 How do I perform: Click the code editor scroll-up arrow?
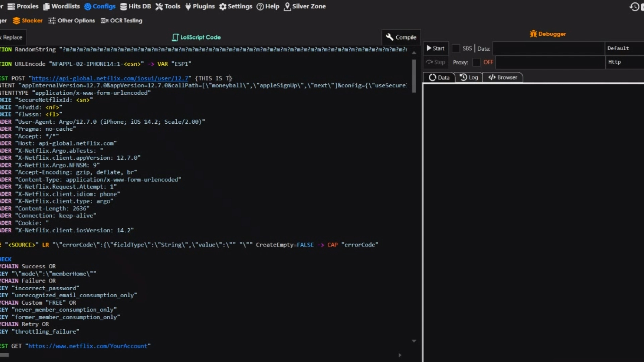tap(414, 53)
